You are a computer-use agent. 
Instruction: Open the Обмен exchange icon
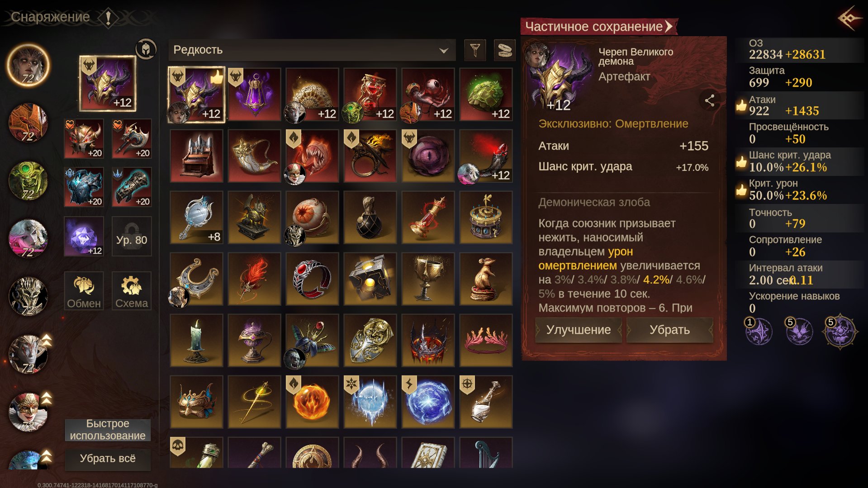[x=84, y=291]
